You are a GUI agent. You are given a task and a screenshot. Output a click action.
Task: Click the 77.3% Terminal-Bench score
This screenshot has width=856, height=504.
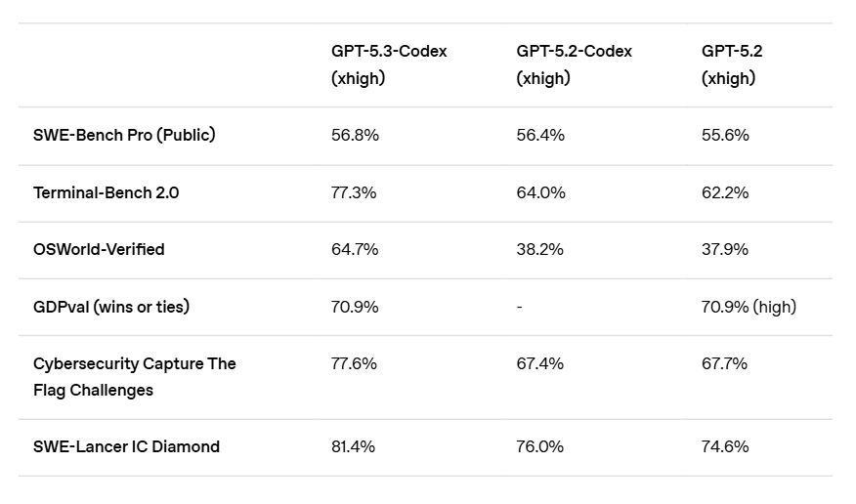tap(355, 192)
